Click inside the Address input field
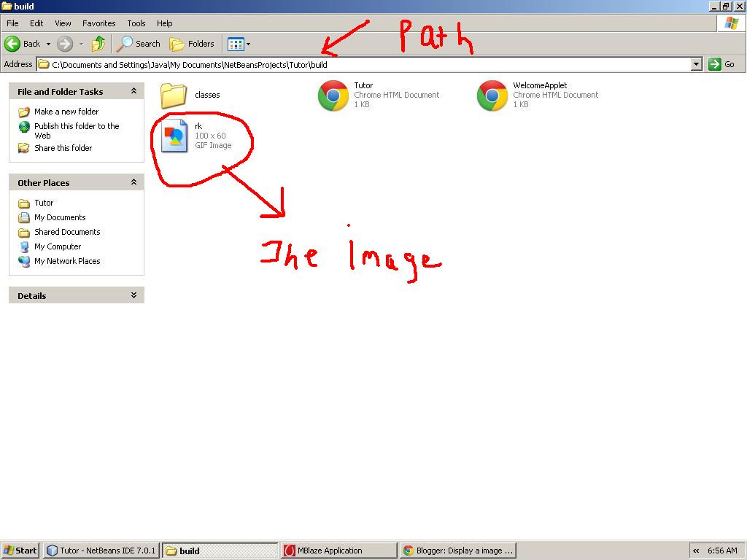 292,64
